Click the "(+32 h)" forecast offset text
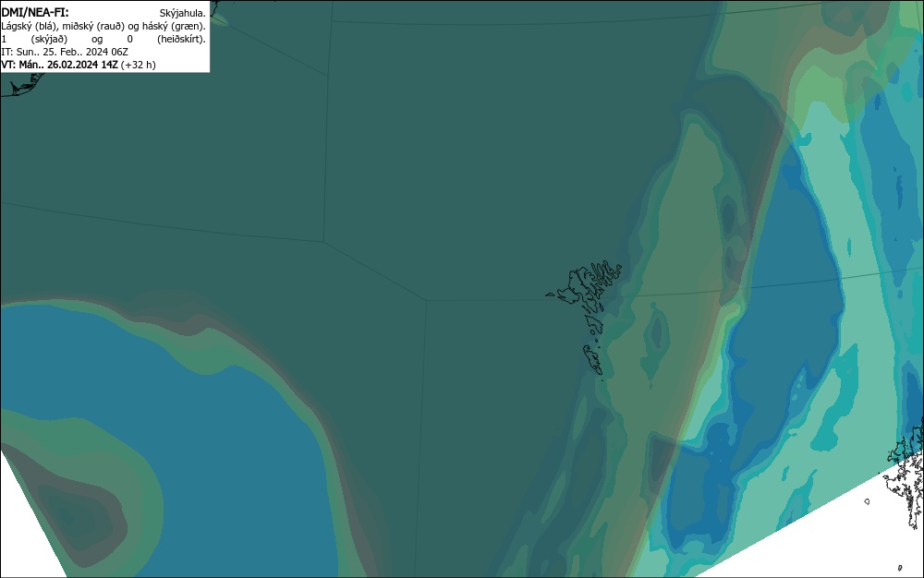The height and width of the screenshot is (578, 924). tap(139, 65)
